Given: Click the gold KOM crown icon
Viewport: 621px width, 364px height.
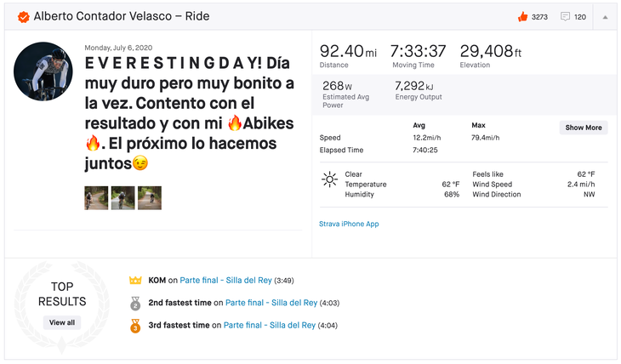Looking at the screenshot, I should [x=134, y=280].
